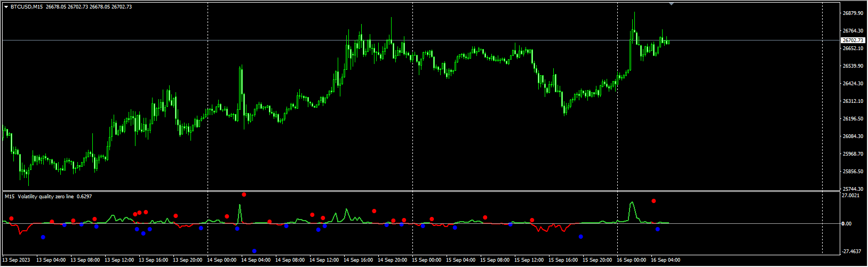Viewport: 868px width, 267px height.
Task: Select the lowest blue dot in the indicator window
Action: [x=254, y=251]
